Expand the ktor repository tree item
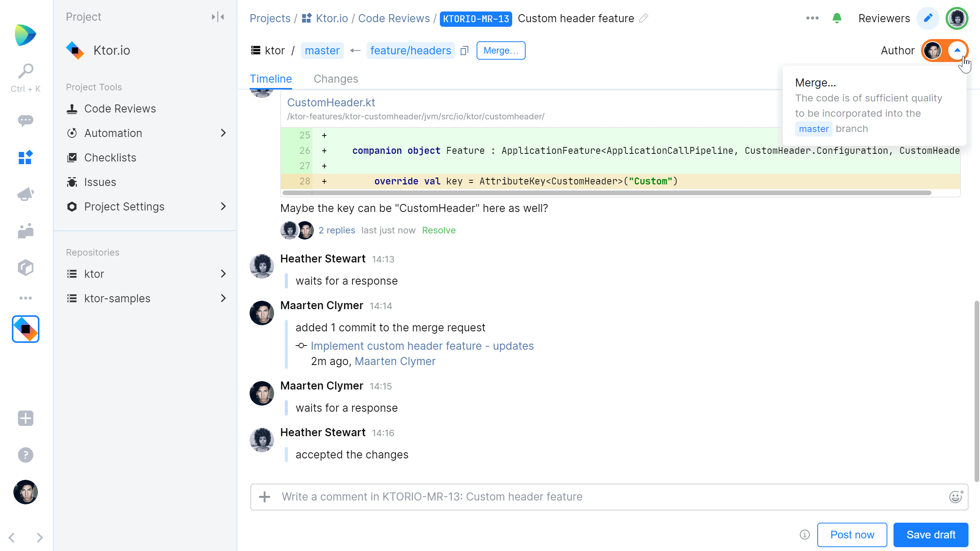The image size is (980, 551). click(224, 273)
